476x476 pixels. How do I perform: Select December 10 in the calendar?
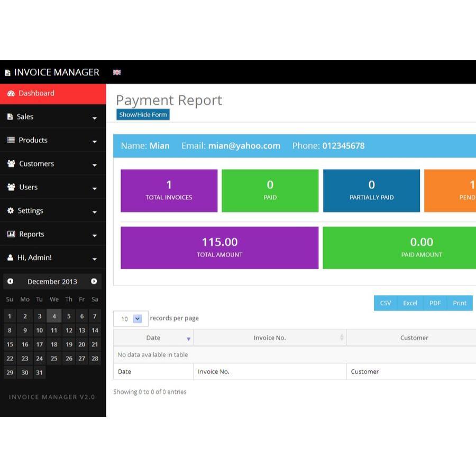[x=40, y=330]
